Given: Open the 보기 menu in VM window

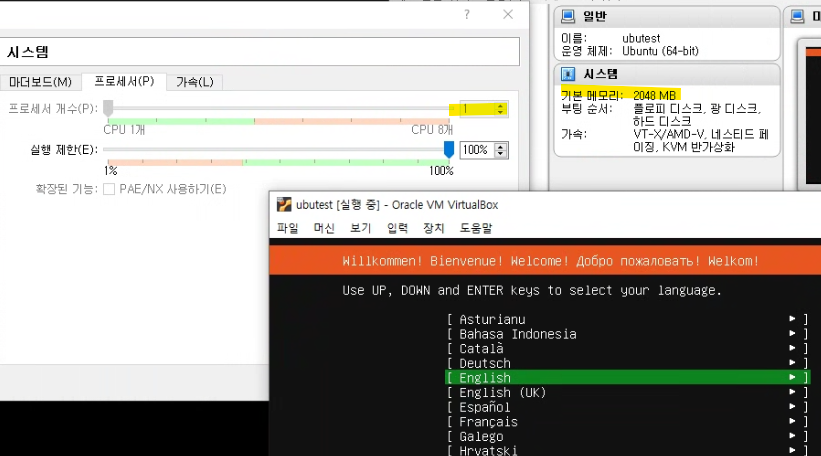Looking at the screenshot, I should (360, 228).
